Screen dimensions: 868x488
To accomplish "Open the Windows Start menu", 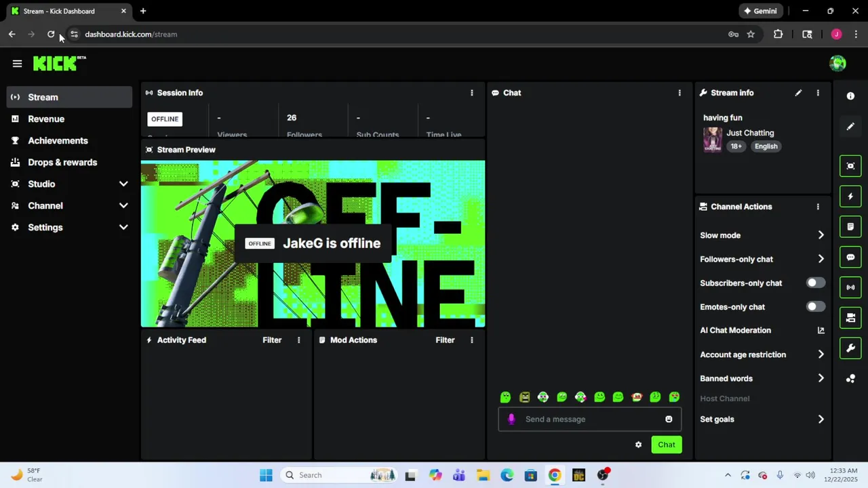I will click(x=266, y=475).
